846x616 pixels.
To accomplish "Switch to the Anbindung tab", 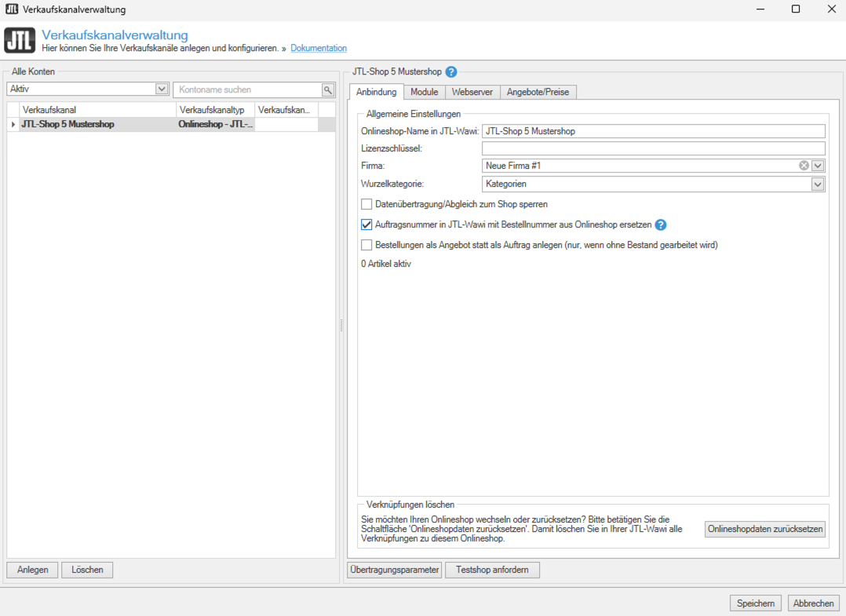I will 377,92.
